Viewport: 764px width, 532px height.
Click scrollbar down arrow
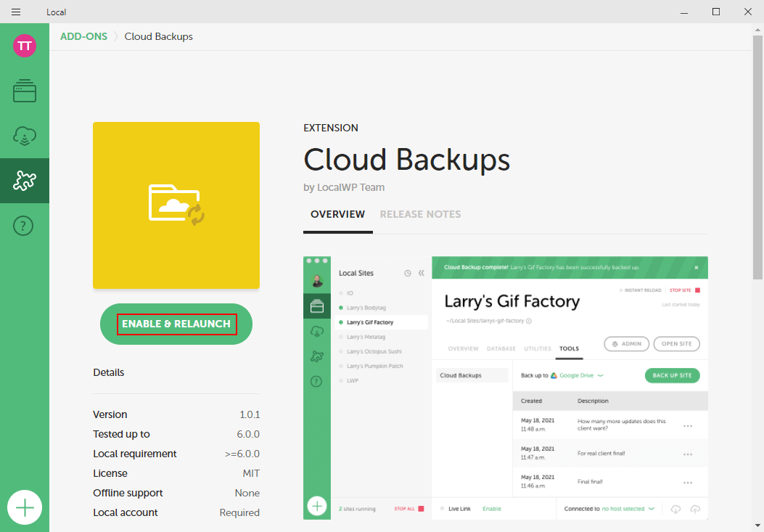pos(757,526)
